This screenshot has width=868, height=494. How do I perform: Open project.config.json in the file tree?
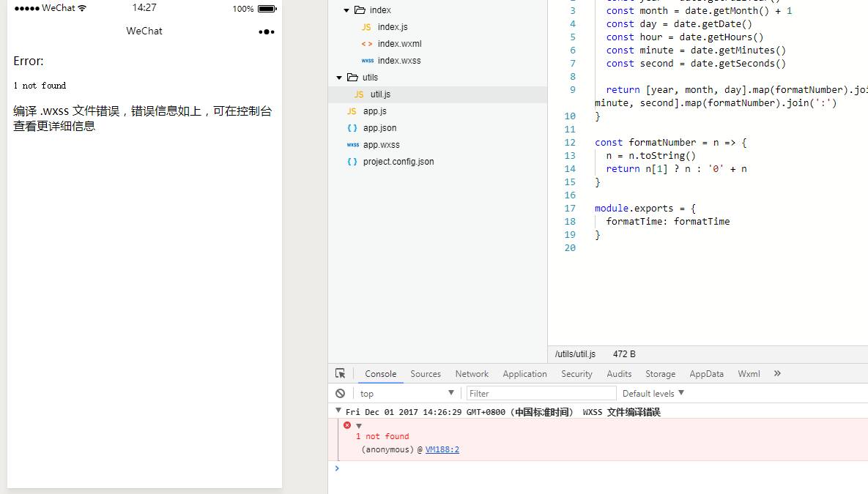(398, 162)
